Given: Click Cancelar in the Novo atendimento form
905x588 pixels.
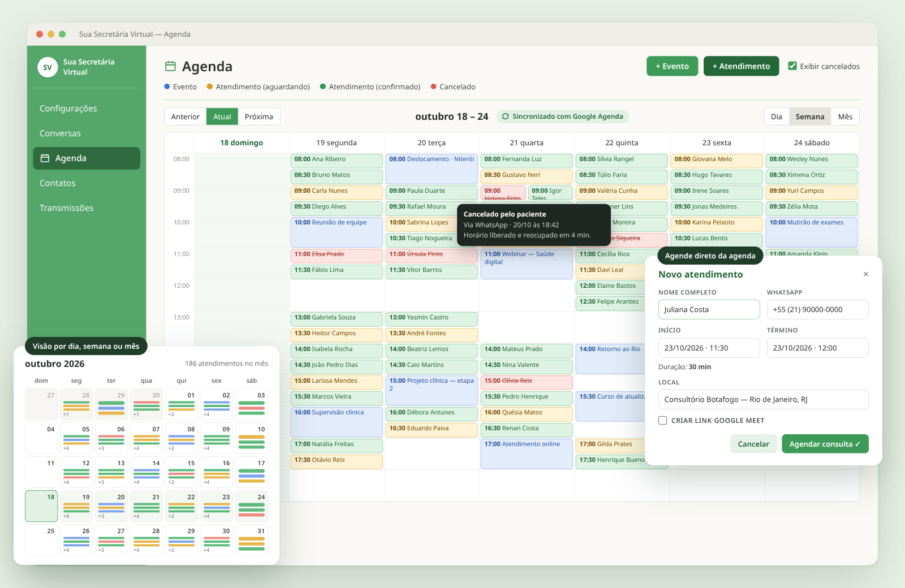Looking at the screenshot, I should click(753, 444).
